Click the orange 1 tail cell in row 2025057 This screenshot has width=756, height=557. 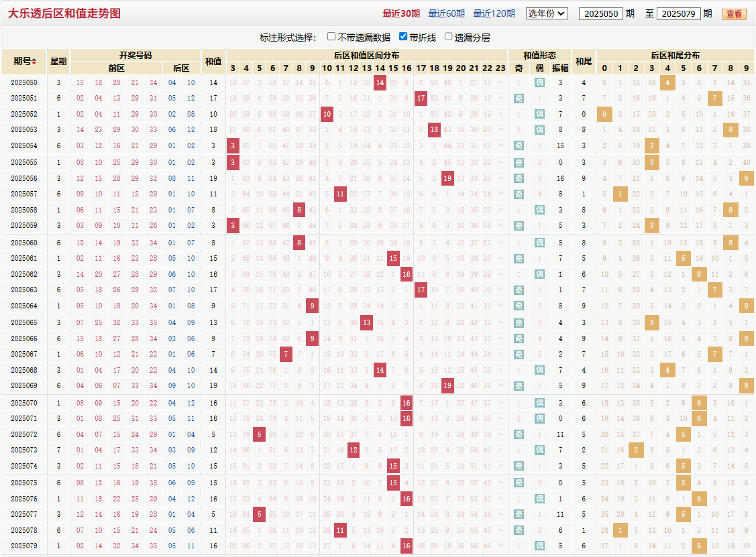(x=620, y=194)
